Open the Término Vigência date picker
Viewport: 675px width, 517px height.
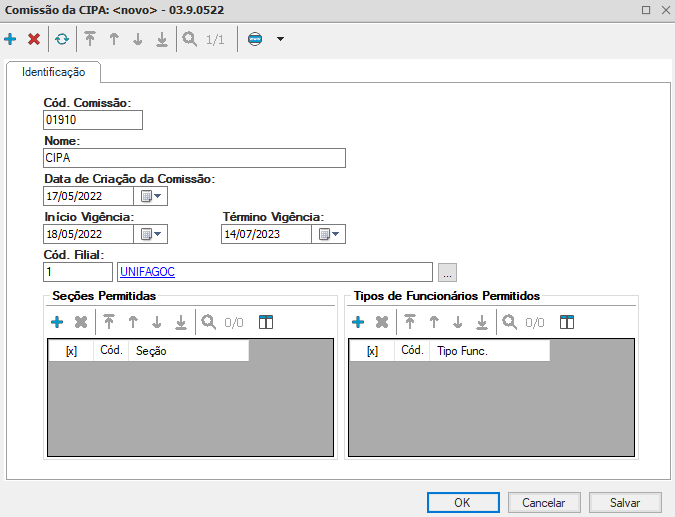329,234
